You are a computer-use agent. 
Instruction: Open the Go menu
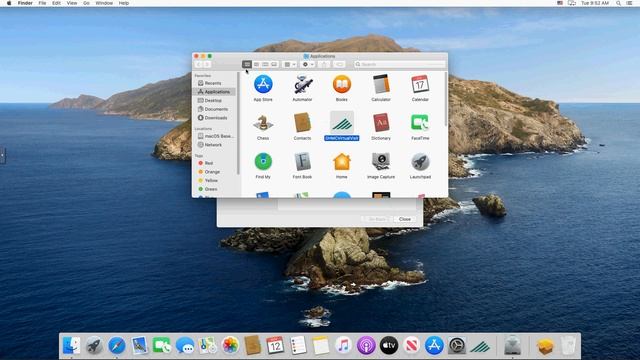pos(86,3)
